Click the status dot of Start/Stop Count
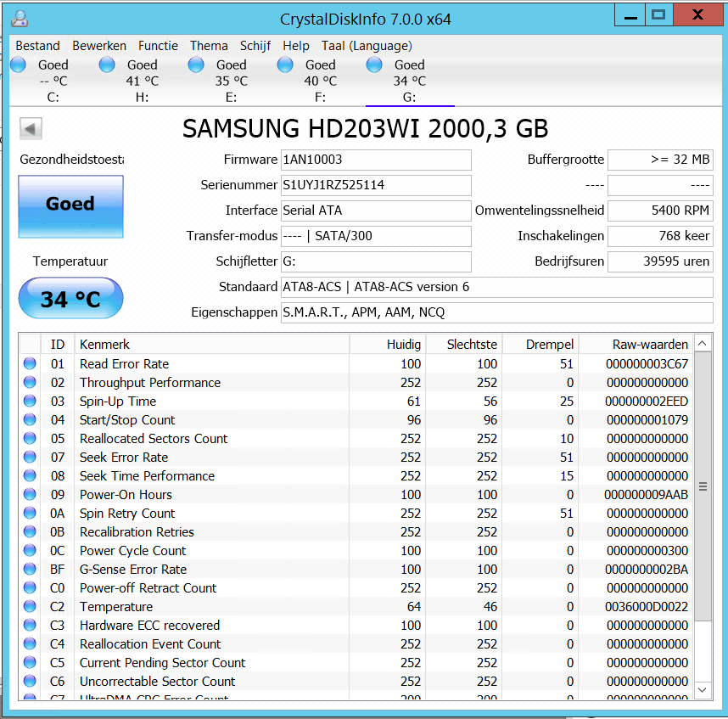This screenshot has height=719, width=728. (x=30, y=419)
